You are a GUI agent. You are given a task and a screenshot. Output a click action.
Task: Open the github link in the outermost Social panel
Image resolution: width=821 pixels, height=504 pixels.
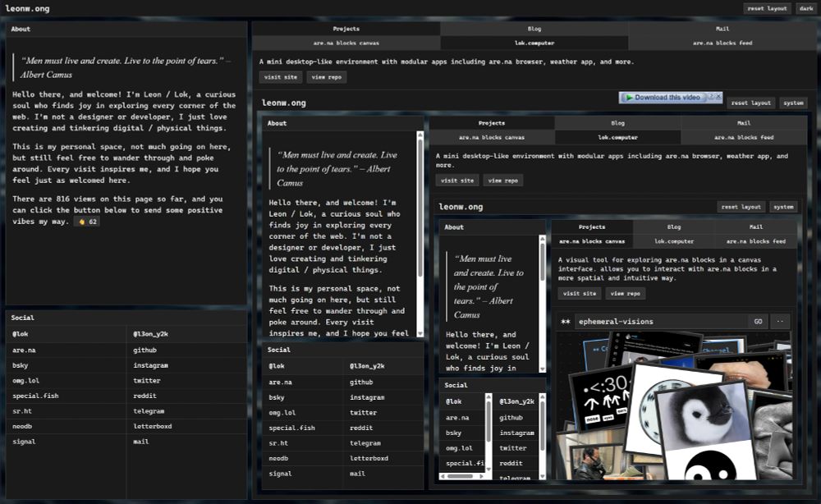pos(144,351)
